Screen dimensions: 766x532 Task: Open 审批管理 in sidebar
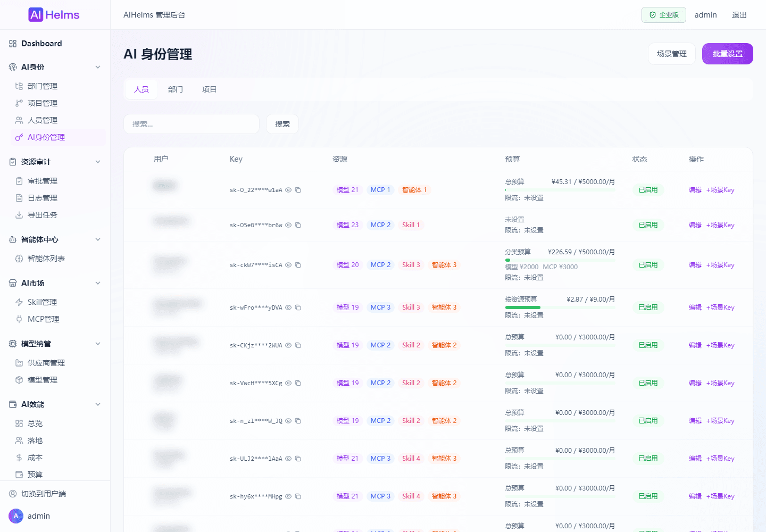(x=58, y=181)
